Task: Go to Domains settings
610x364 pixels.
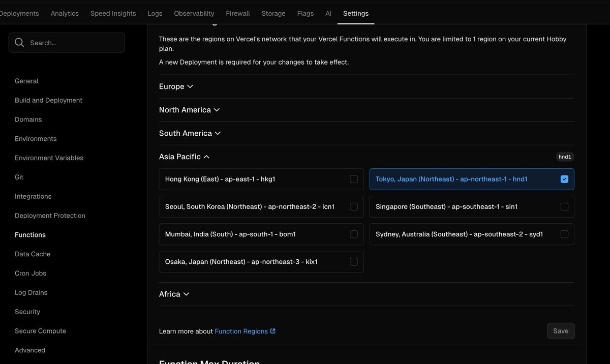Action: 28,119
